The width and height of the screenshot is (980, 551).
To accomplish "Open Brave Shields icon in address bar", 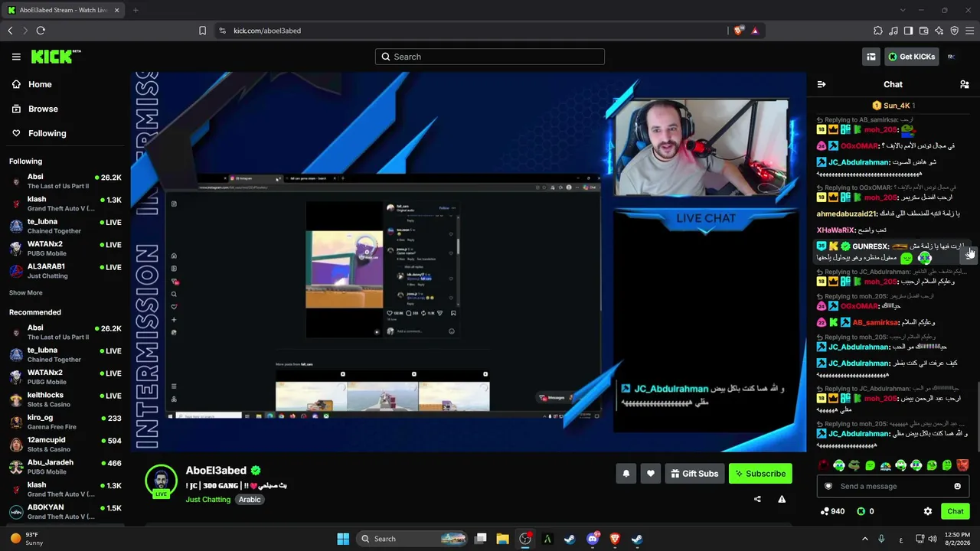I will [738, 31].
